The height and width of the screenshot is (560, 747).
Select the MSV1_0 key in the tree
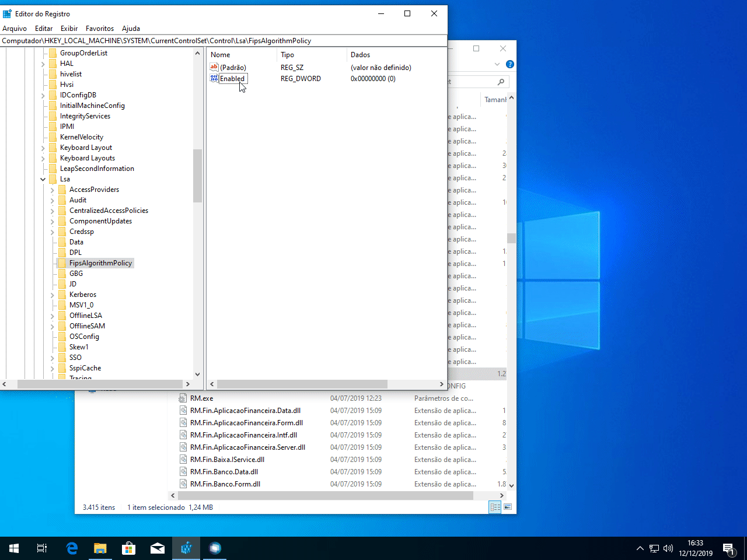point(81,305)
